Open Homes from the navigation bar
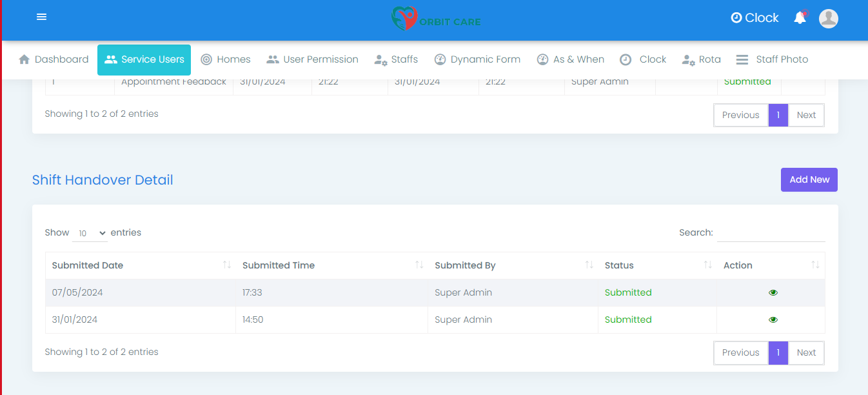The width and height of the screenshot is (868, 395). [226, 59]
